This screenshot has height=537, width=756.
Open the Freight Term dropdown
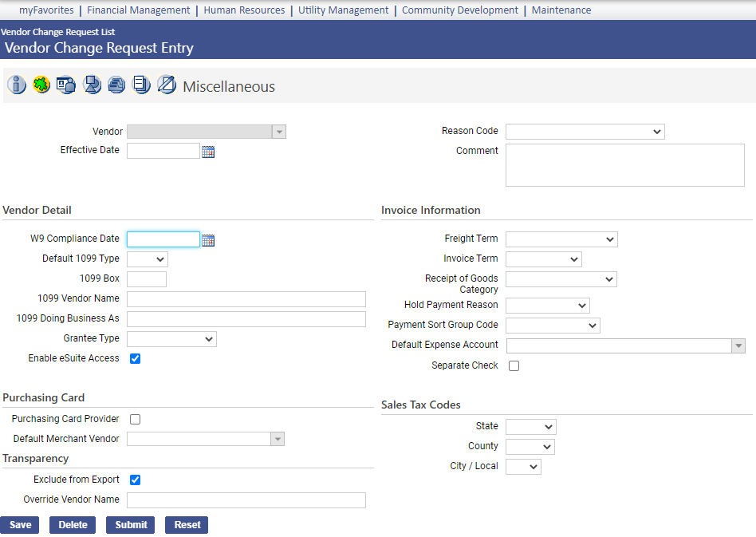(561, 239)
